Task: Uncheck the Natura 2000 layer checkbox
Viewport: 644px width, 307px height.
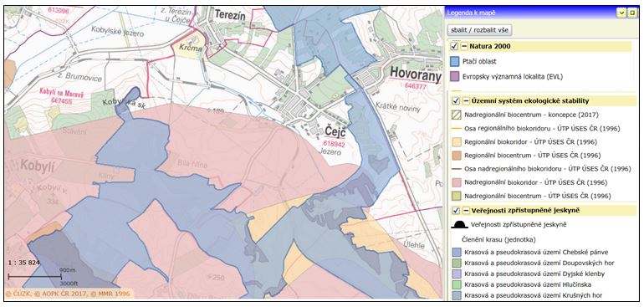Action: click(454, 47)
